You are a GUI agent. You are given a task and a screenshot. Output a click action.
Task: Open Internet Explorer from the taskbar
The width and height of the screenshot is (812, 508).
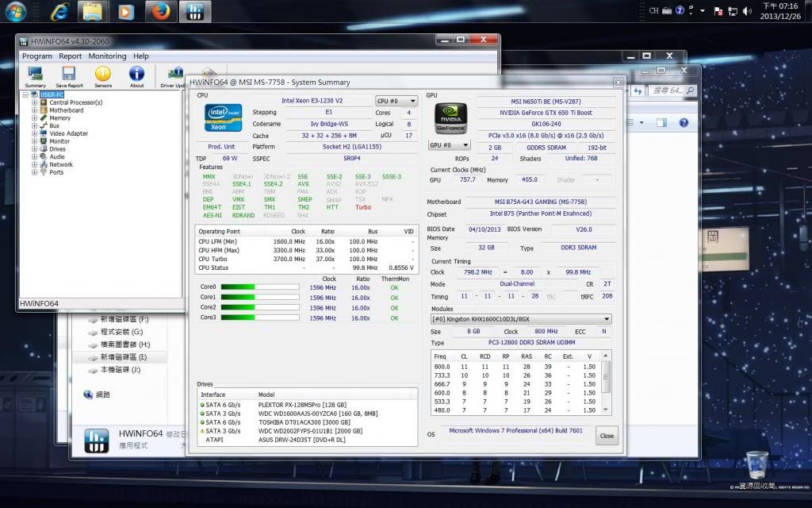(59, 11)
